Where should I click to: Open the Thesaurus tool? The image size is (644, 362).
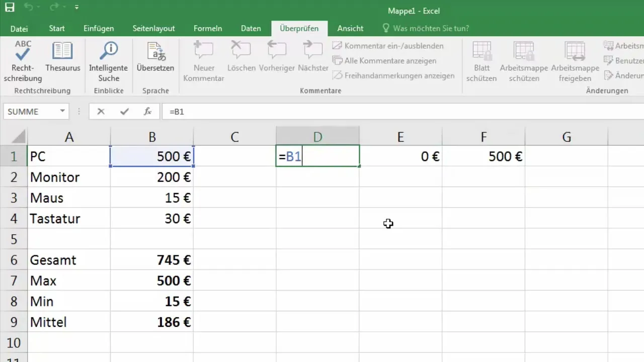[x=63, y=57]
